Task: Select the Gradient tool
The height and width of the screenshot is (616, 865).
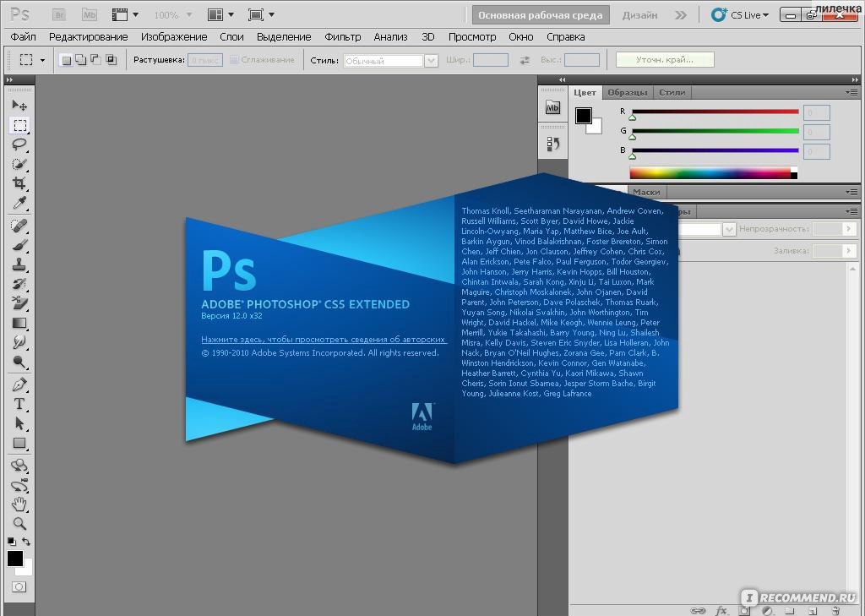Action: 19,323
